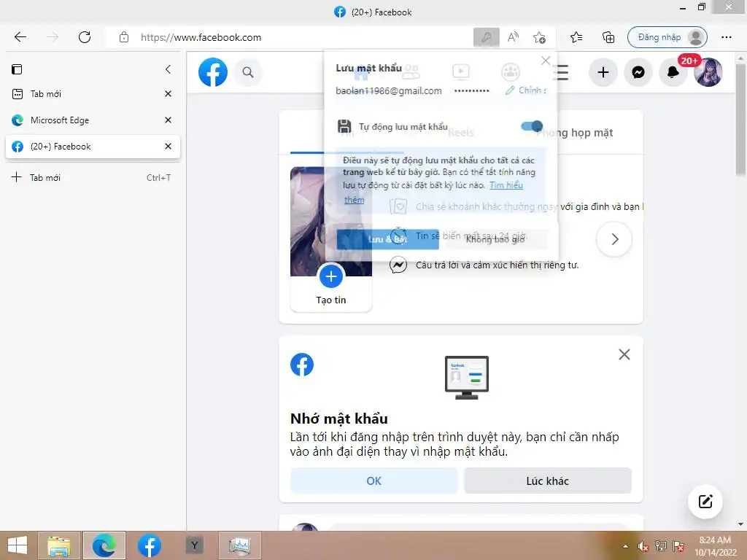
Task: Open a new tab with Tab mới
Action: point(90,178)
